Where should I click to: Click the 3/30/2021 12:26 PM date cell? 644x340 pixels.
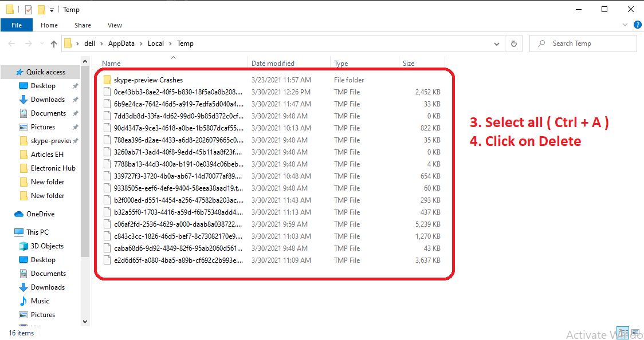click(281, 92)
